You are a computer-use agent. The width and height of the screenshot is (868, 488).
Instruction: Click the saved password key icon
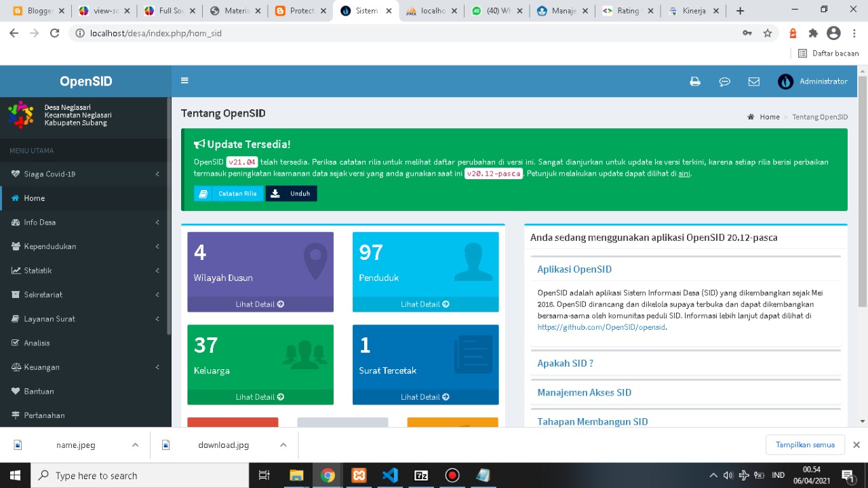point(747,33)
